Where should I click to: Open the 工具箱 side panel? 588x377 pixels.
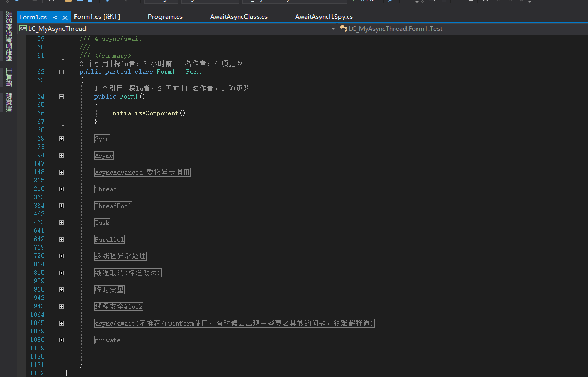(9, 77)
